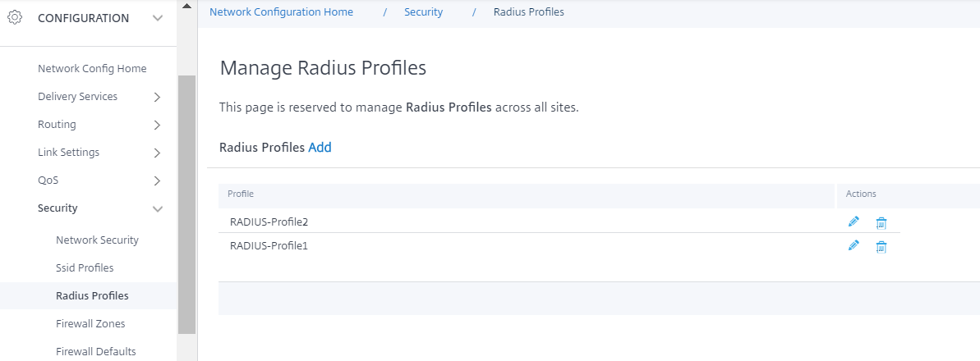Screen dimensions: 980x361
Task: Click the Configuration gear icon
Action: coord(15,17)
